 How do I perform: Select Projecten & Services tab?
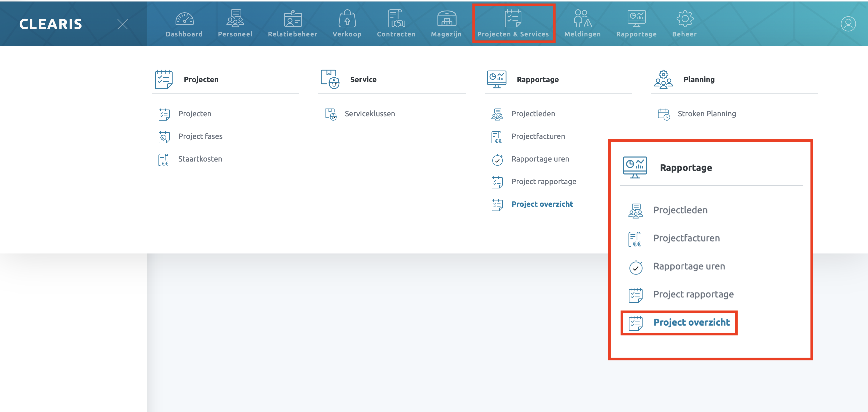coord(513,24)
